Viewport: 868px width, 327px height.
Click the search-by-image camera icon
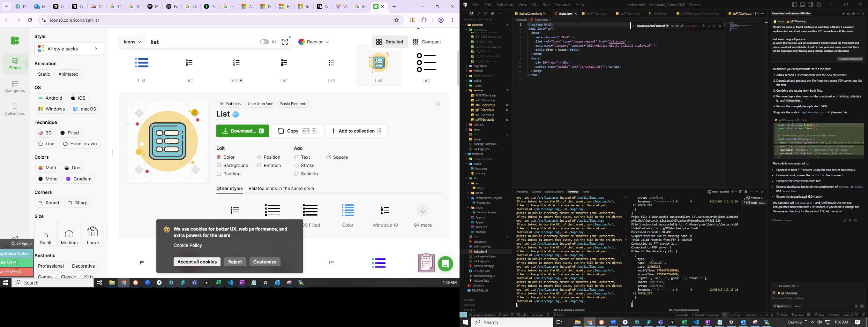point(285,42)
